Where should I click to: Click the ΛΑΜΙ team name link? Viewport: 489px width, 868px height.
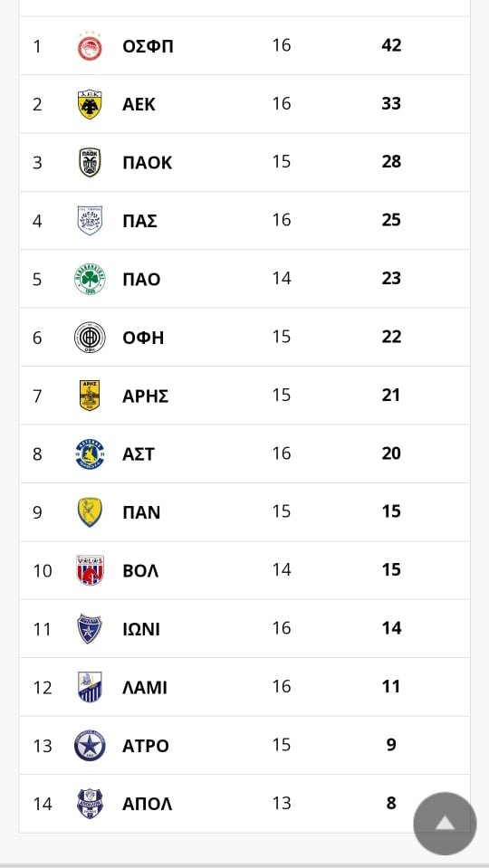pyautogui.click(x=145, y=688)
